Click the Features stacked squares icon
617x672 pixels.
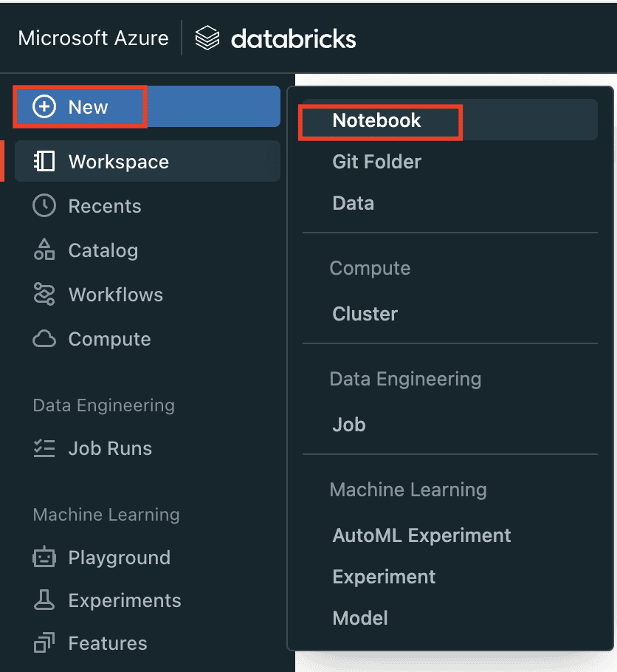44,643
